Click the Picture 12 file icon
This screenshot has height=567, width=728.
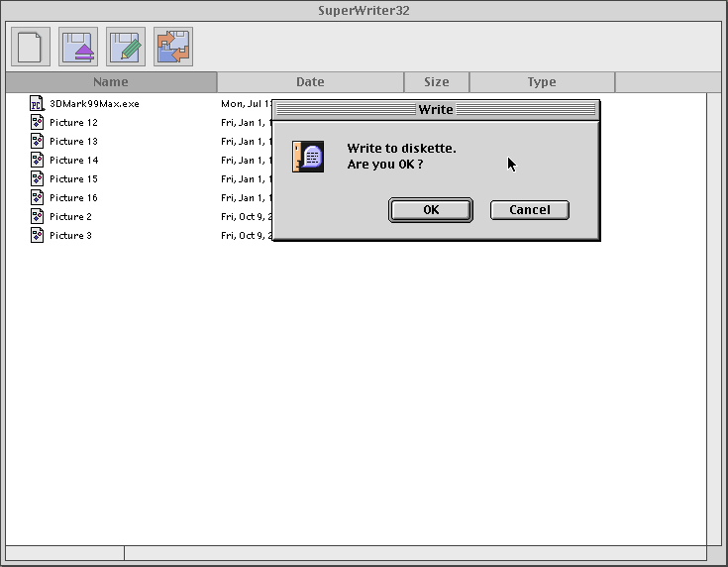point(37,122)
